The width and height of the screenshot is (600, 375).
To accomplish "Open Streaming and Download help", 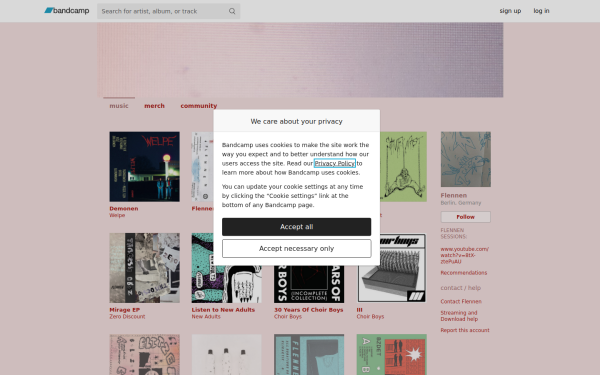I will (x=459, y=316).
